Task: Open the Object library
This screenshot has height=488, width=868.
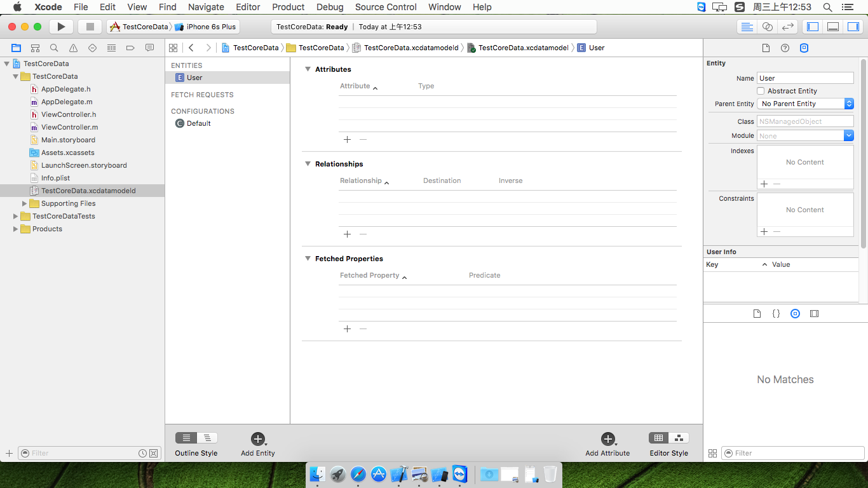Action: point(795,314)
